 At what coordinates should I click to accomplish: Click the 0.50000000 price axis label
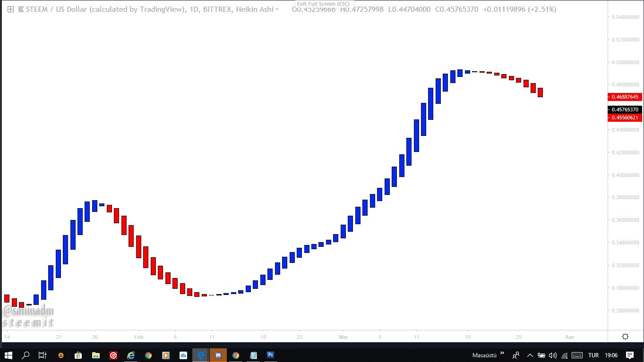point(626,62)
